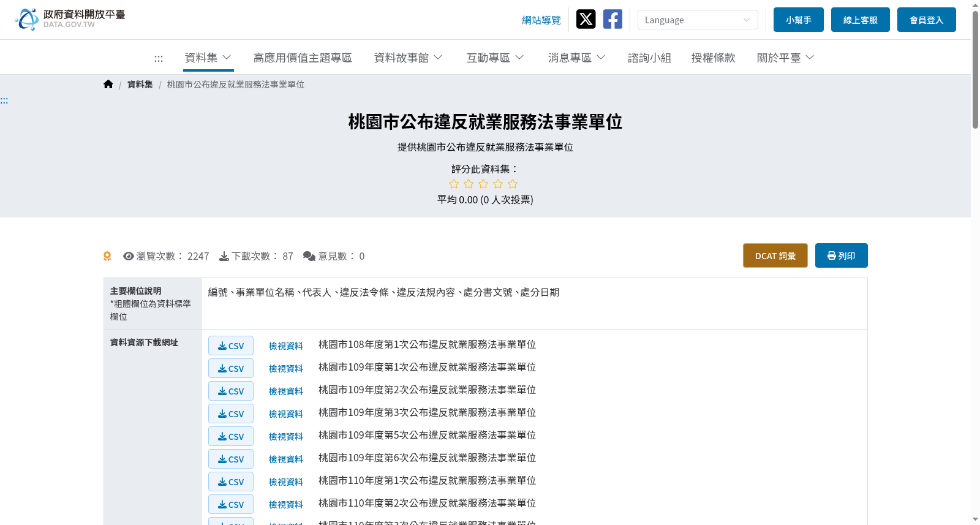Click the three-dot accesskey marker in navigation bar
The image size is (980, 525).
tap(159, 58)
